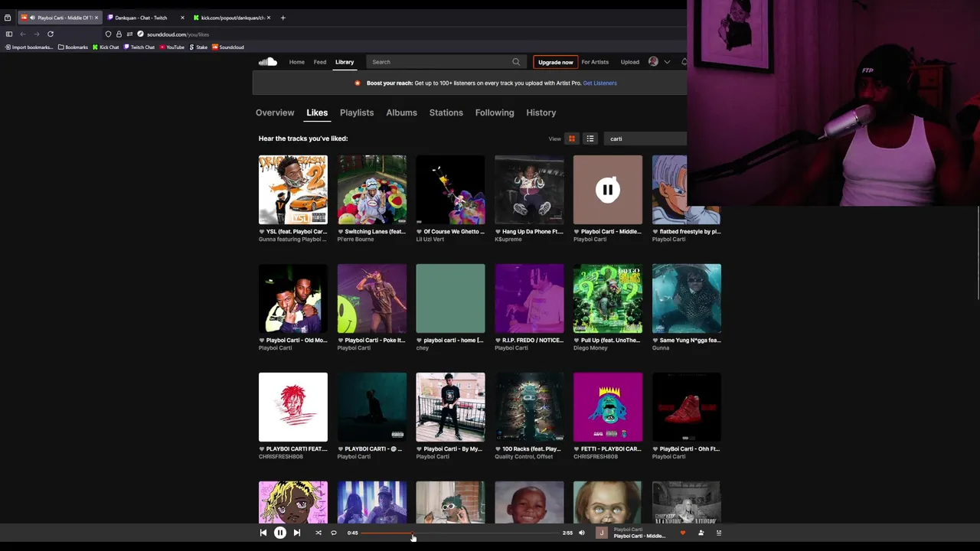Click the Upgrade now button
Viewport: 980px width, 551px height.
pyautogui.click(x=555, y=62)
